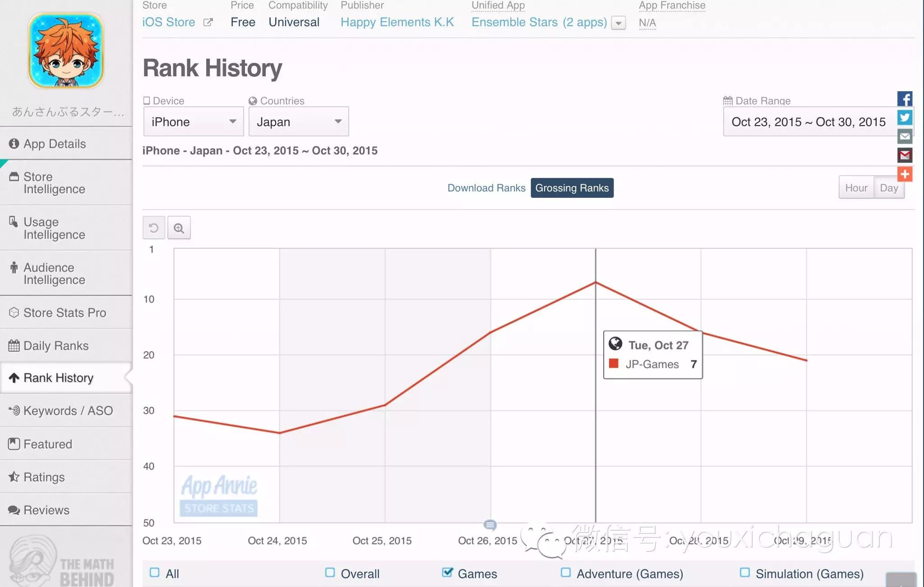Click the Ensemble Stars app icon thumbnail
This screenshot has width=924, height=587.
(x=66, y=51)
